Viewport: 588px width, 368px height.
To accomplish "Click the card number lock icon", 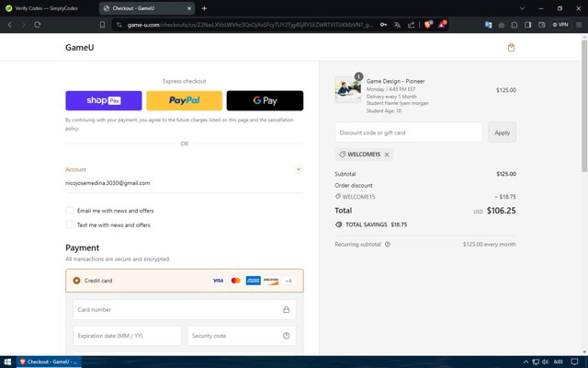I will point(286,309).
